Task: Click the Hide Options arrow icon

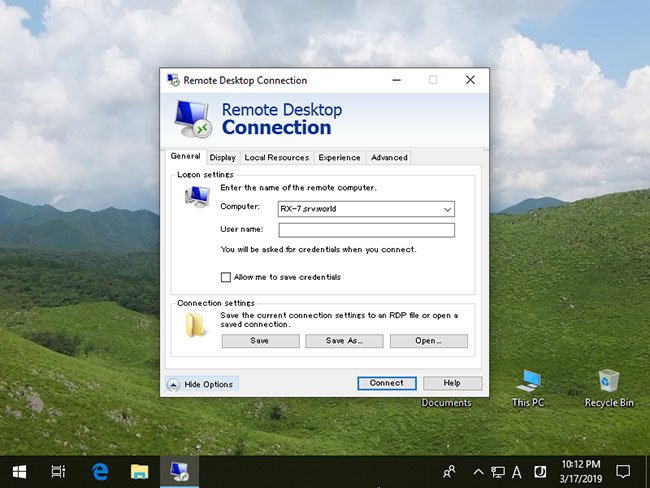Action: (x=173, y=385)
